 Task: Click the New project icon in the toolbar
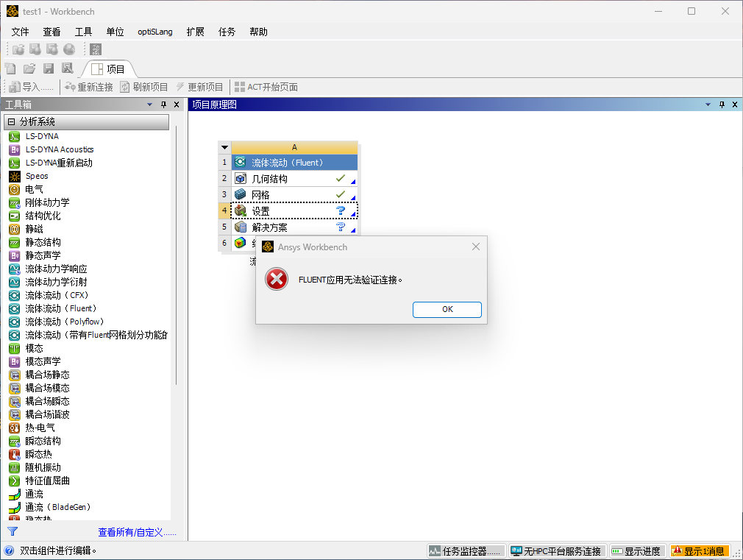click(10, 68)
